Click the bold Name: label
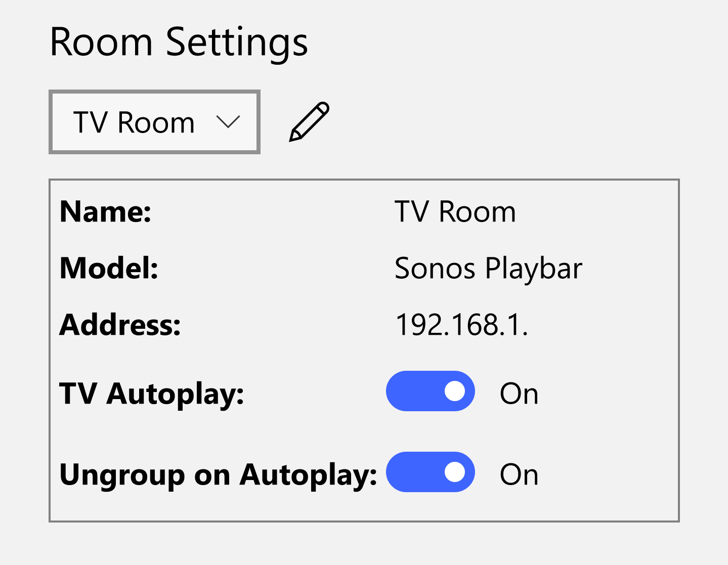The height and width of the screenshot is (565, 728). click(x=105, y=211)
